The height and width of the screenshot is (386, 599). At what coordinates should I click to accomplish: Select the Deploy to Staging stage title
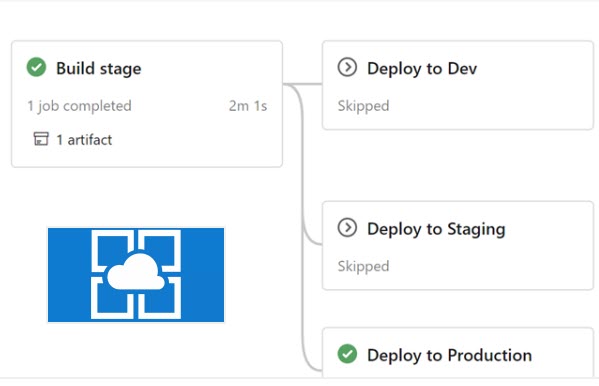(x=436, y=229)
